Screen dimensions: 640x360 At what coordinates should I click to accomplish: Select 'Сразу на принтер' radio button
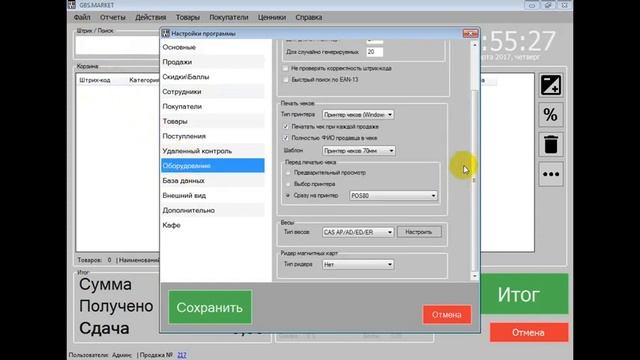(288, 196)
